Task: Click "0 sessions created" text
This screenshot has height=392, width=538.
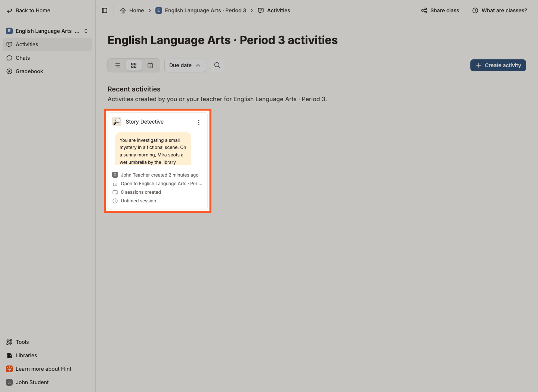Action: [x=141, y=192]
